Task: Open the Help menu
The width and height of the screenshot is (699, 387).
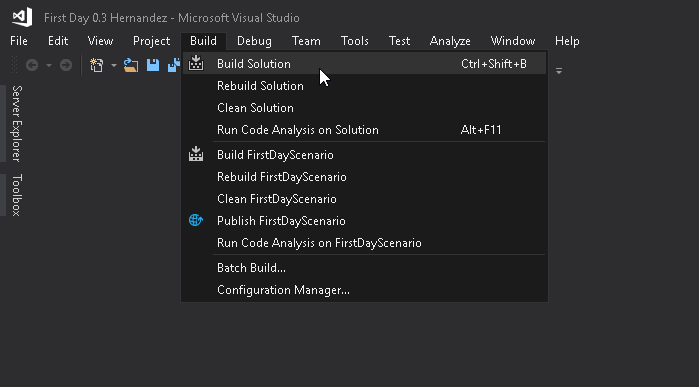Action: (567, 41)
